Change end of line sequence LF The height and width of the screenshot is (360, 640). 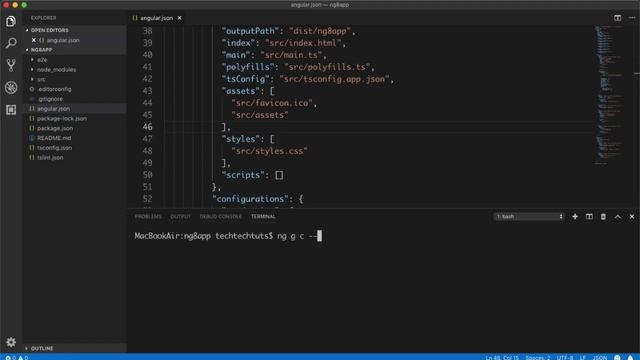pos(582,358)
